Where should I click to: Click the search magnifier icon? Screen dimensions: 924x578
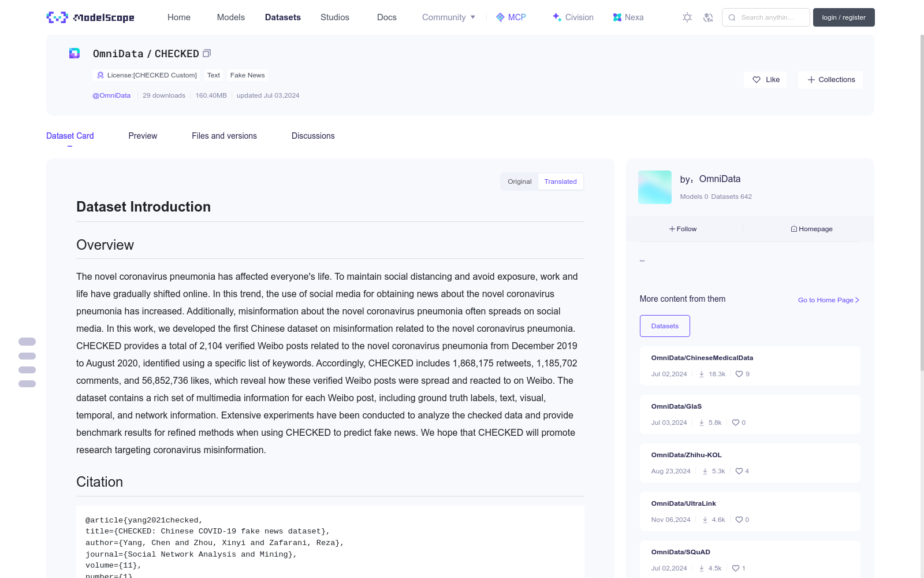732,17
